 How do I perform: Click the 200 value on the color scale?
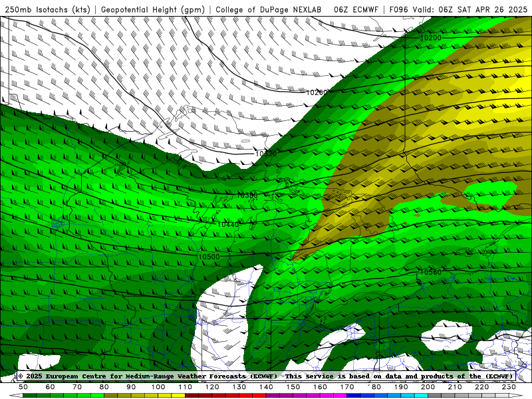click(428, 387)
